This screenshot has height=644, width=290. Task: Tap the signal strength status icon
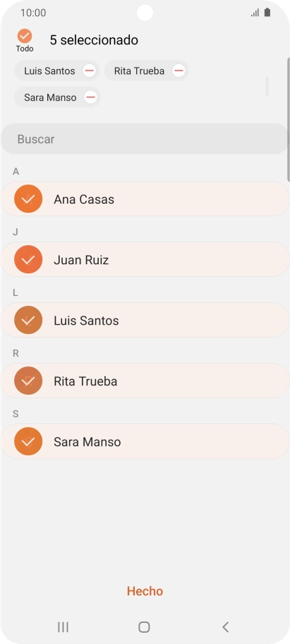[x=255, y=13]
